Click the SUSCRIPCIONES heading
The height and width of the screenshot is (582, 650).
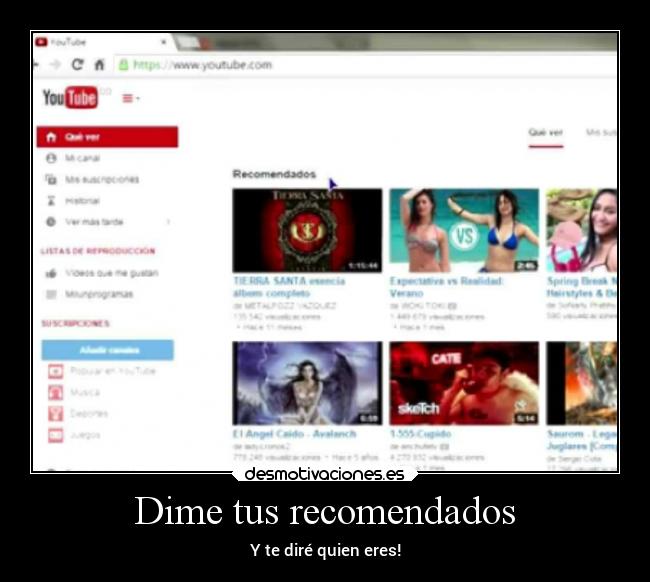coord(75,323)
